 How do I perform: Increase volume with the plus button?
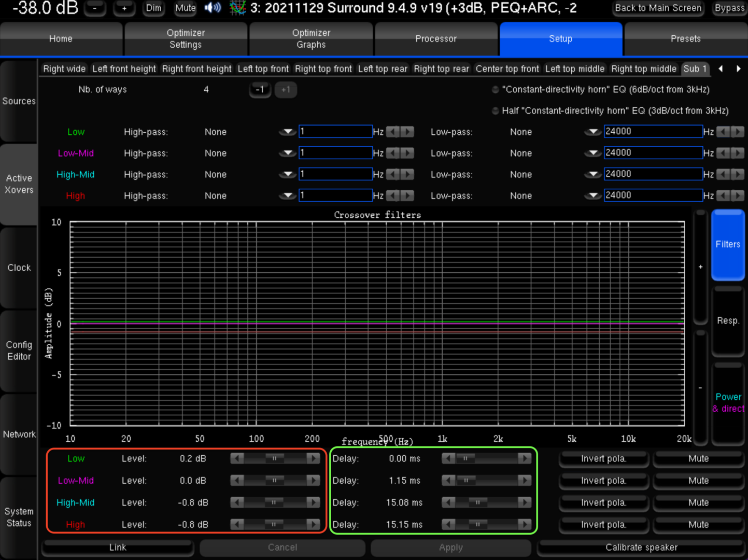[x=124, y=8]
